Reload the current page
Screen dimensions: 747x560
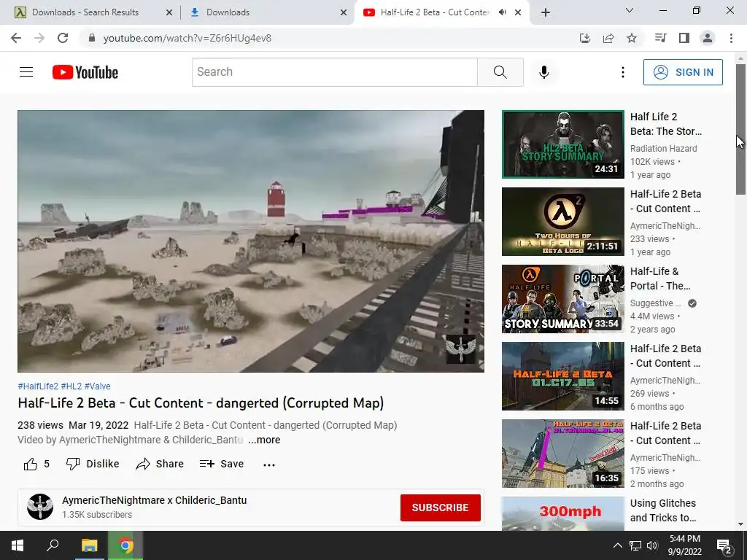pyautogui.click(x=63, y=38)
